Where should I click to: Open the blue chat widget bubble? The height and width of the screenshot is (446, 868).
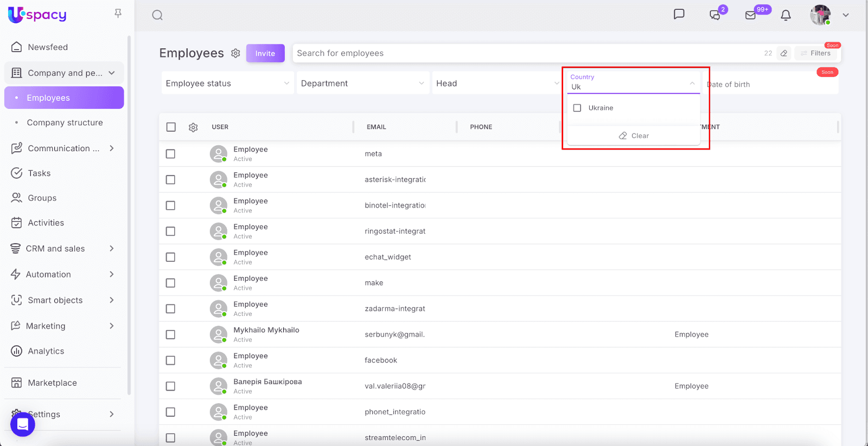pos(23,424)
